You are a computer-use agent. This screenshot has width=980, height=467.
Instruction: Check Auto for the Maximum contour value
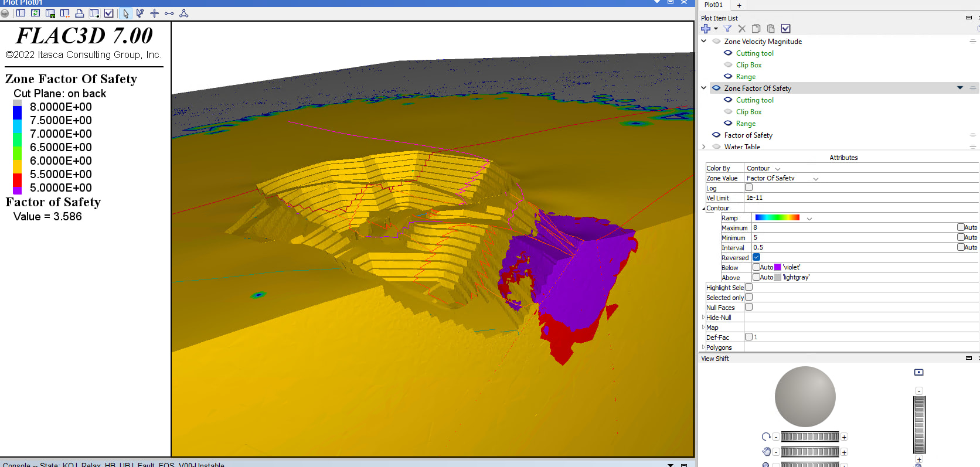(961, 227)
